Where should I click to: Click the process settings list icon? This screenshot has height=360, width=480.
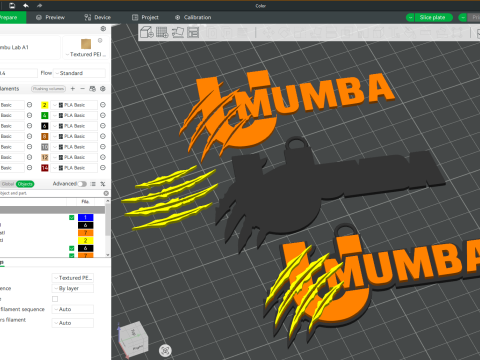(x=93, y=184)
